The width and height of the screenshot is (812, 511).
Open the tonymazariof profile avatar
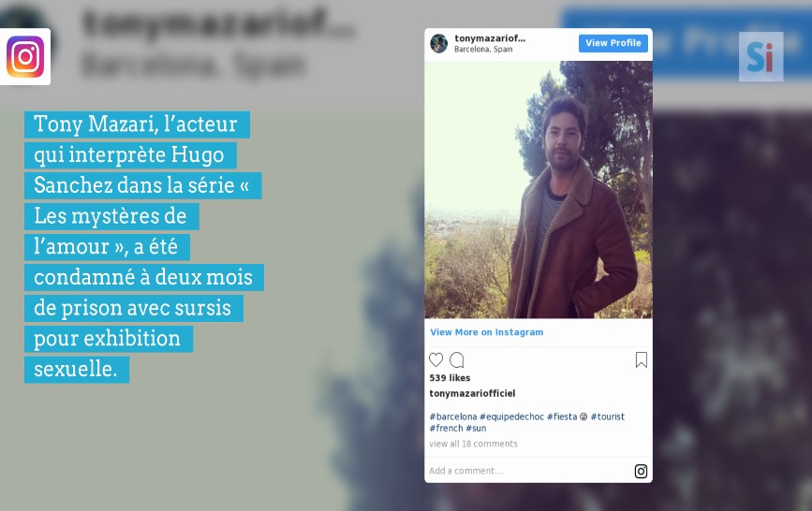coord(438,43)
